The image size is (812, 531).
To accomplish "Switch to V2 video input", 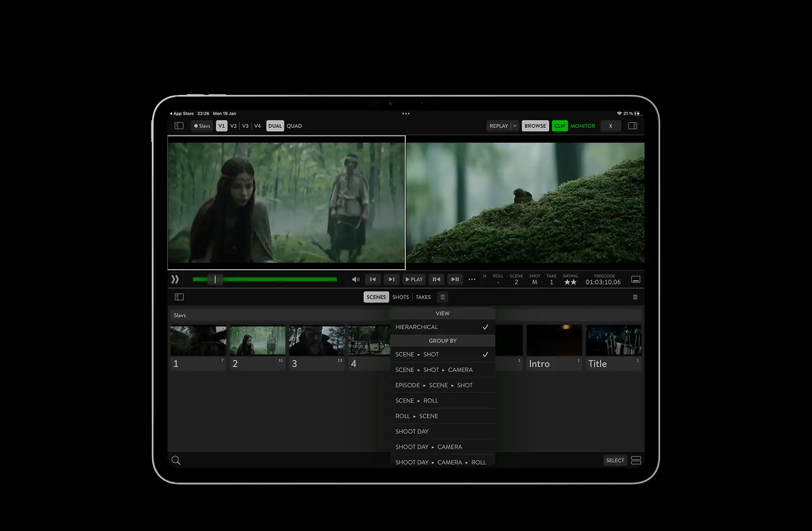I will pos(234,126).
